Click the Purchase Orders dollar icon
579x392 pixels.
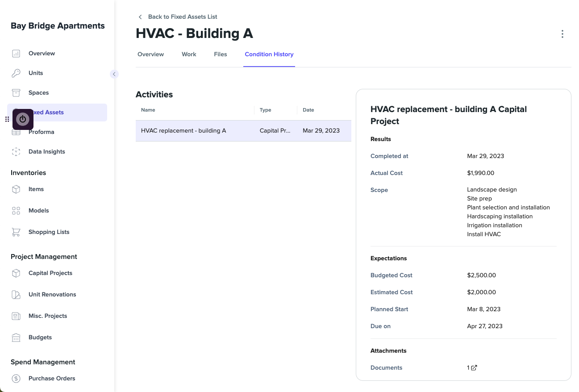16,379
